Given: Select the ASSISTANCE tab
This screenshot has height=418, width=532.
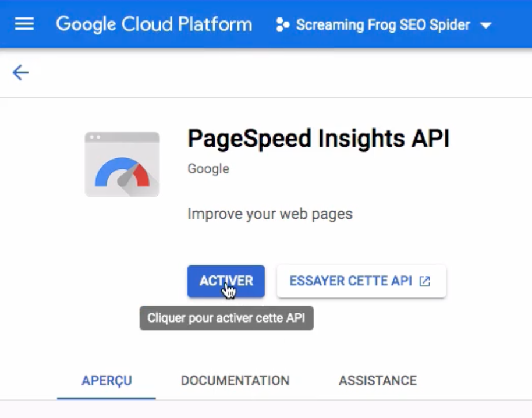Looking at the screenshot, I should 378,381.
